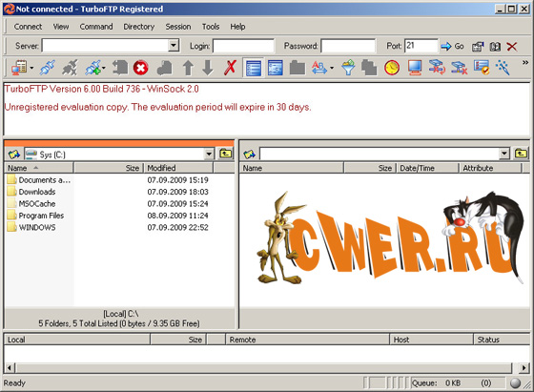Click the Go button
Image resolution: width=534 pixels, height=392 pixels.
tap(452, 47)
